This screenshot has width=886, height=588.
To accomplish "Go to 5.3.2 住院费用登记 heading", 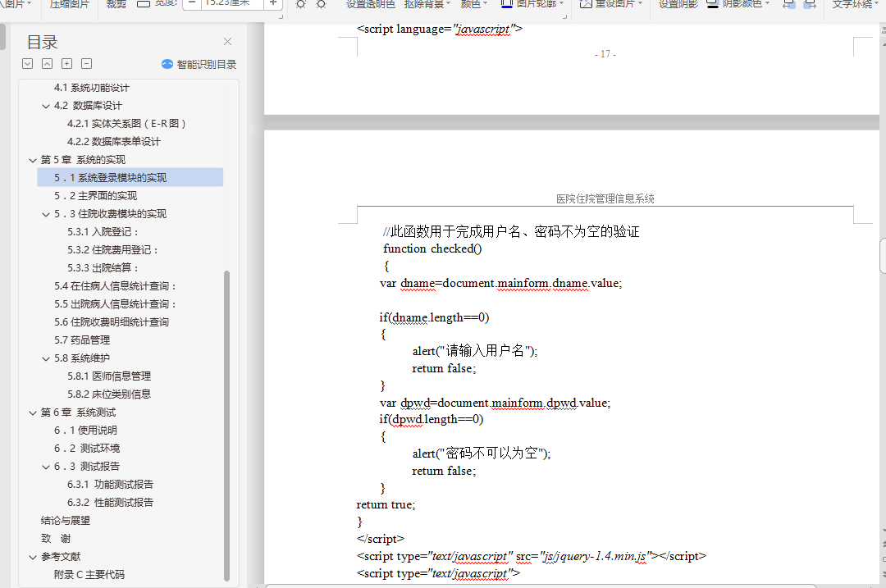I will (x=113, y=249).
